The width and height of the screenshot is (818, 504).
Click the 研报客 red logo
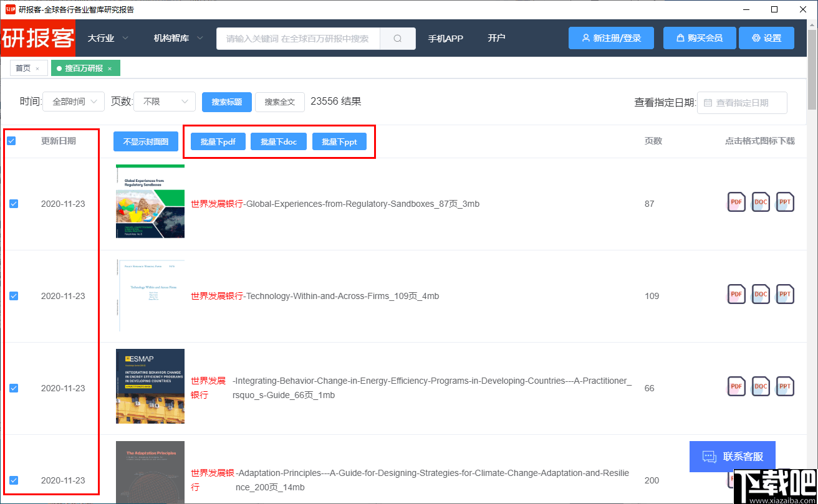click(38, 38)
